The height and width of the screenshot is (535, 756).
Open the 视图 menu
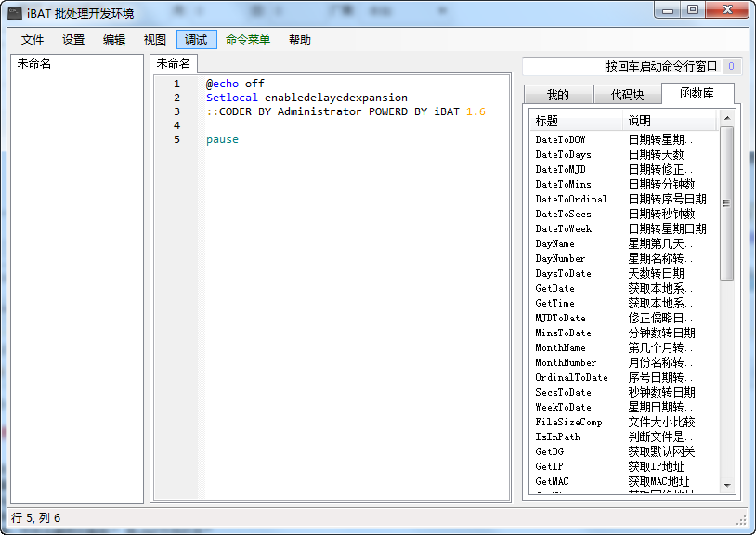click(x=155, y=40)
